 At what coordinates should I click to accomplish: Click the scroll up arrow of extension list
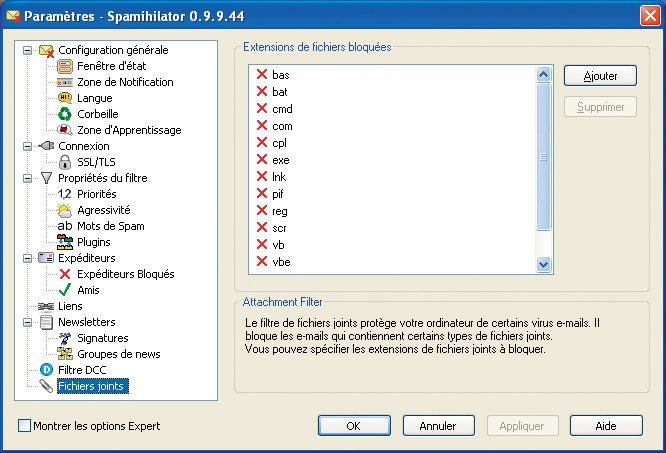coord(543,75)
